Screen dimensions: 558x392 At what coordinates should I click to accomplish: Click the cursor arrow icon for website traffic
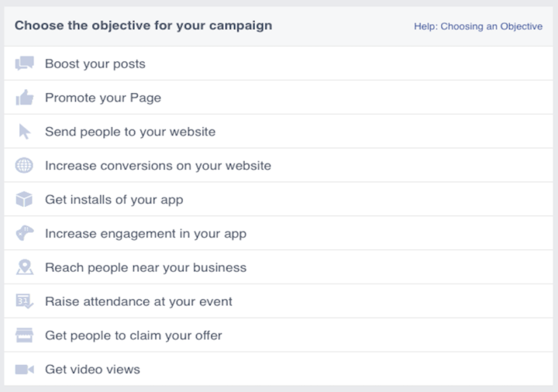pyautogui.click(x=24, y=132)
